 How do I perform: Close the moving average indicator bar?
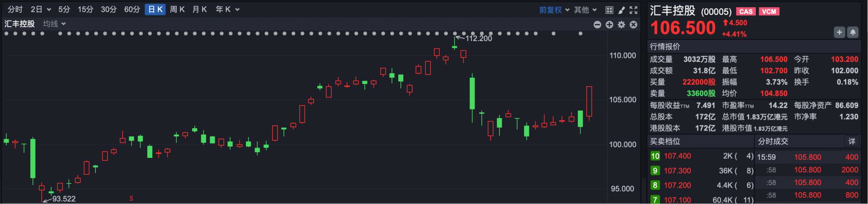coord(633,24)
